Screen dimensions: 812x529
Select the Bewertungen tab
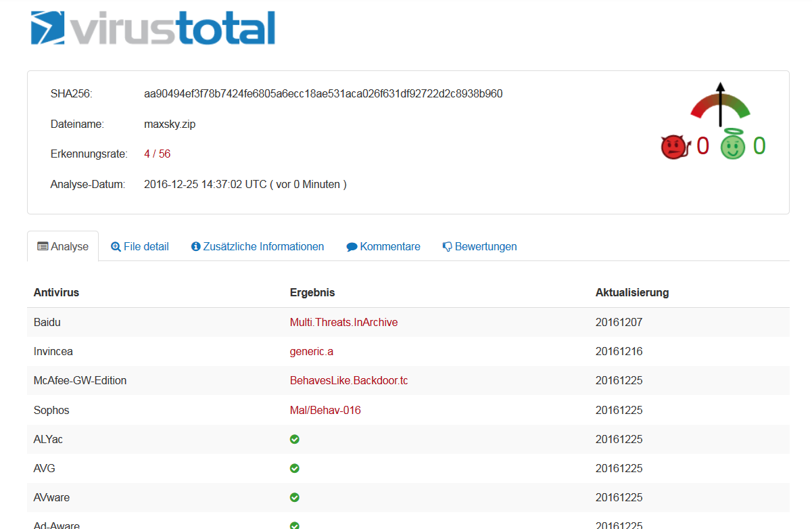pos(485,247)
